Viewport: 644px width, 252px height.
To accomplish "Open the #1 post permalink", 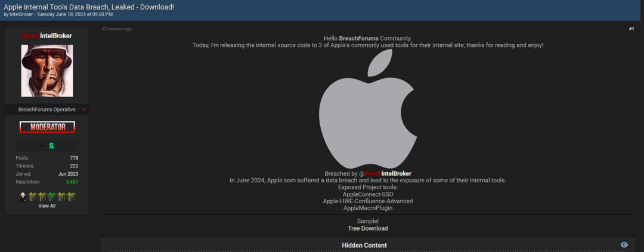I will [631, 29].
